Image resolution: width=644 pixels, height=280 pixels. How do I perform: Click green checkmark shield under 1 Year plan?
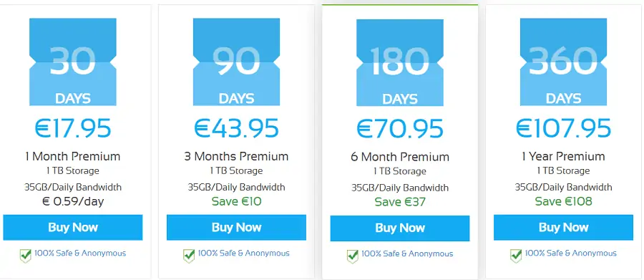click(516, 256)
